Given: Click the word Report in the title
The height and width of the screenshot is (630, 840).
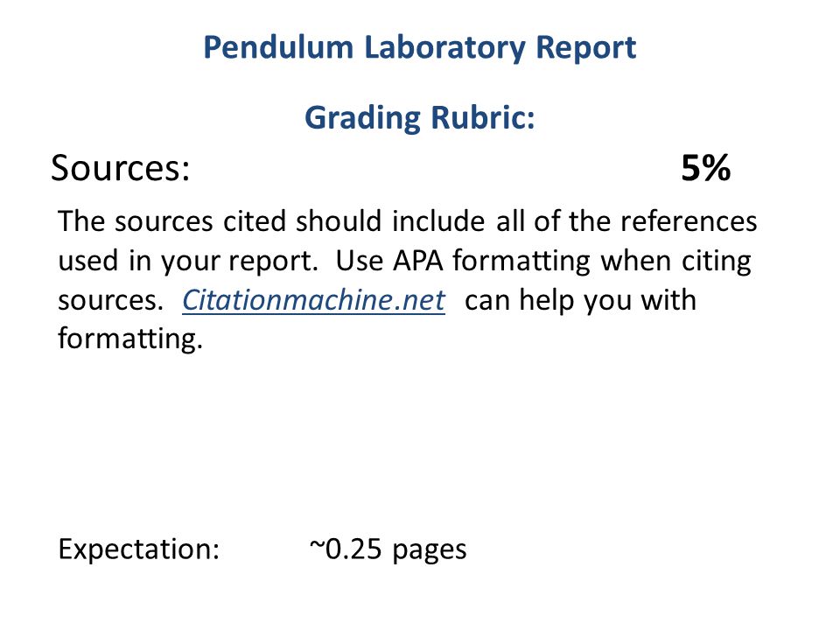Looking at the screenshot, I should (585, 48).
